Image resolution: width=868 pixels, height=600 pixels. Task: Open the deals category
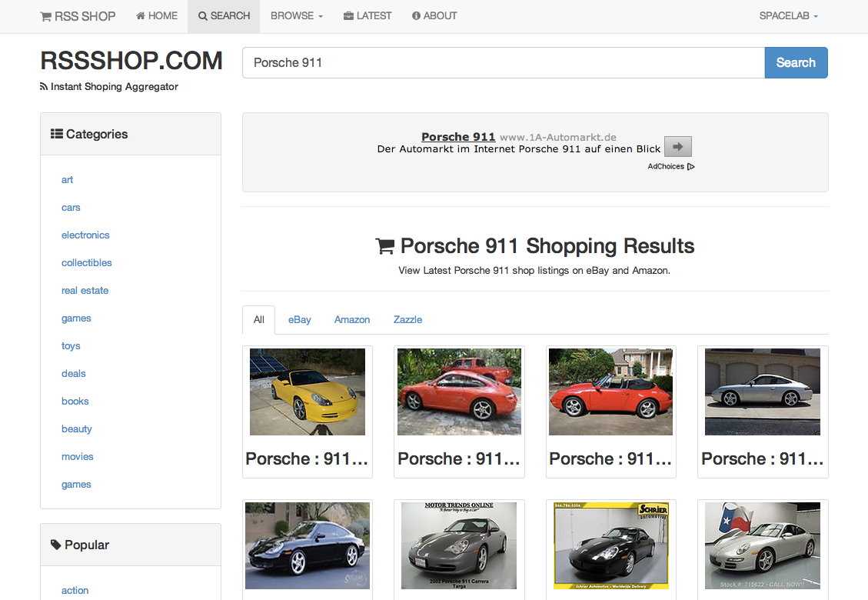point(74,373)
